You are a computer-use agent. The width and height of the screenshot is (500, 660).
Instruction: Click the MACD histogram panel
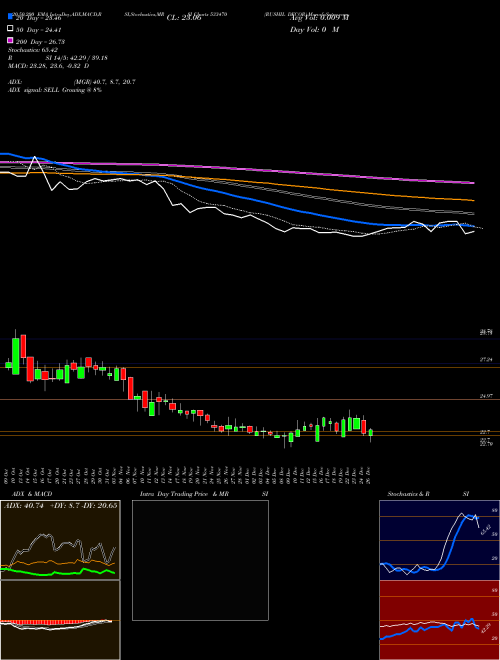60,620
